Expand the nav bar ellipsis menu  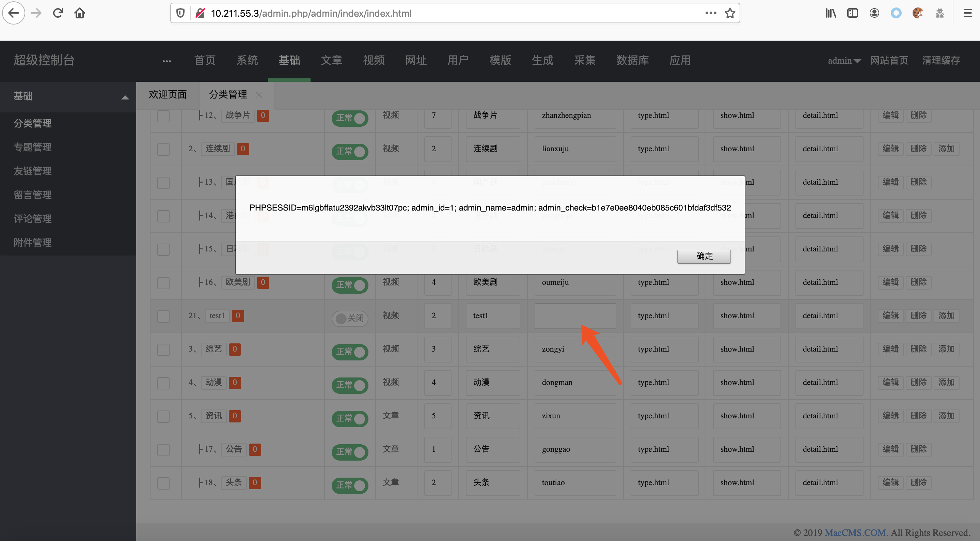[167, 61]
